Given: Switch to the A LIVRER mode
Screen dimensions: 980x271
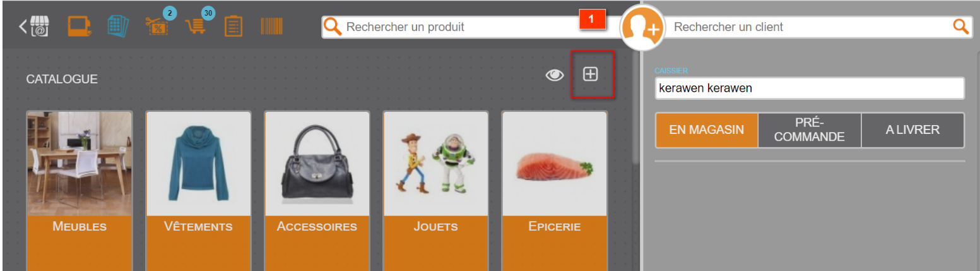Looking at the screenshot, I should click(x=912, y=130).
